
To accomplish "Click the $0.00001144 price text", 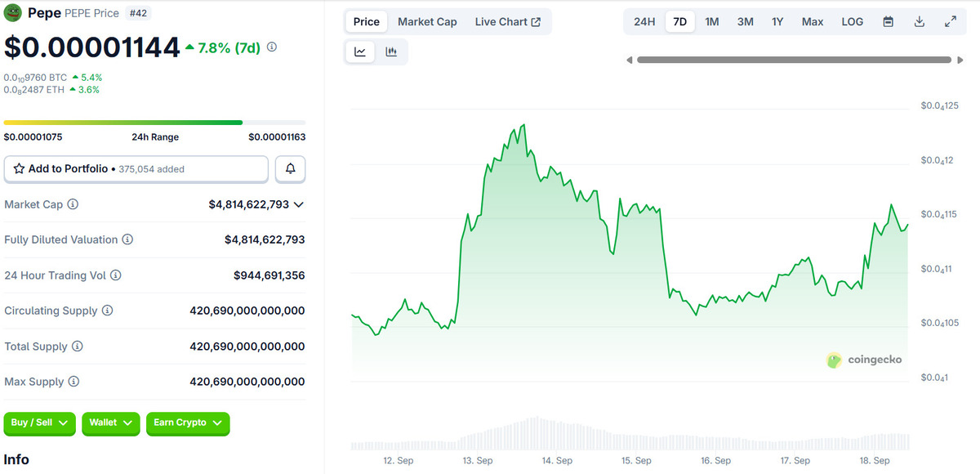I will 91,47.
